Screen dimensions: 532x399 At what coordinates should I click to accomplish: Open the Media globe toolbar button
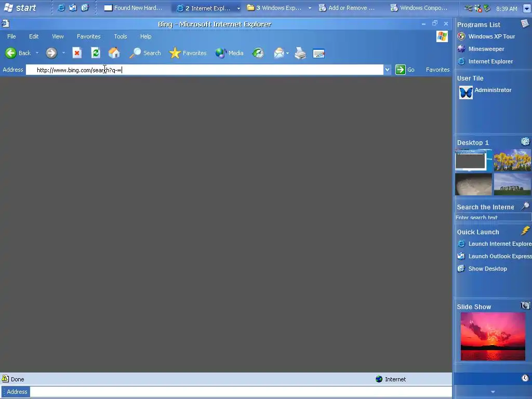coord(229,53)
